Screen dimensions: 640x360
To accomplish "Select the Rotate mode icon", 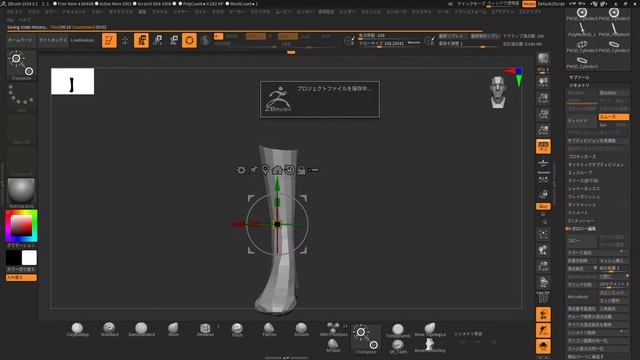I will click(173, 40).
